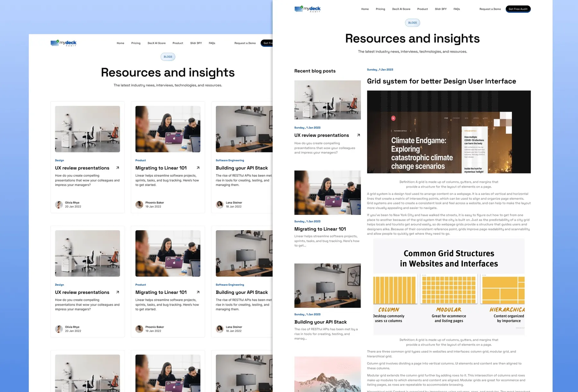578x392 pixels.
Task: Open Migrating to Linear 101 in Recent blog posts
Action: click(320, 229)
